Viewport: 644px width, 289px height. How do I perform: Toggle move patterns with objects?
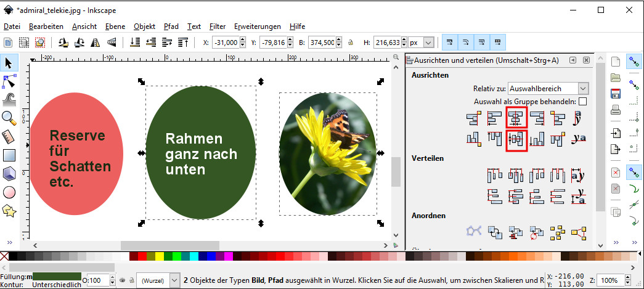coord(497,43)
